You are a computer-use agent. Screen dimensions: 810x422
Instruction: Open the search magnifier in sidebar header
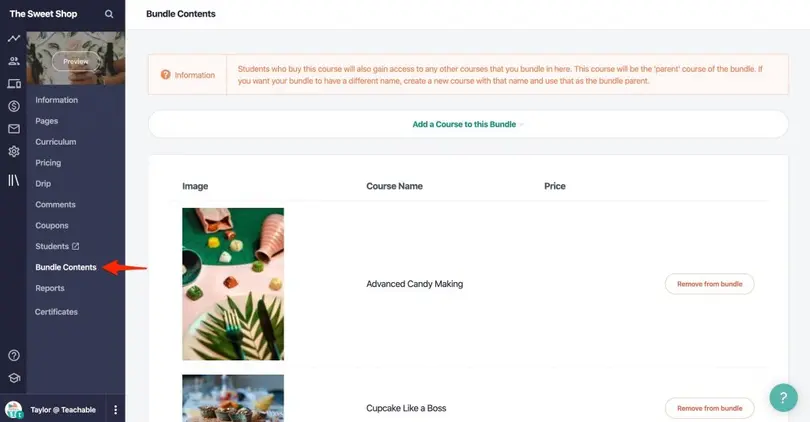[x=109, y=14]
